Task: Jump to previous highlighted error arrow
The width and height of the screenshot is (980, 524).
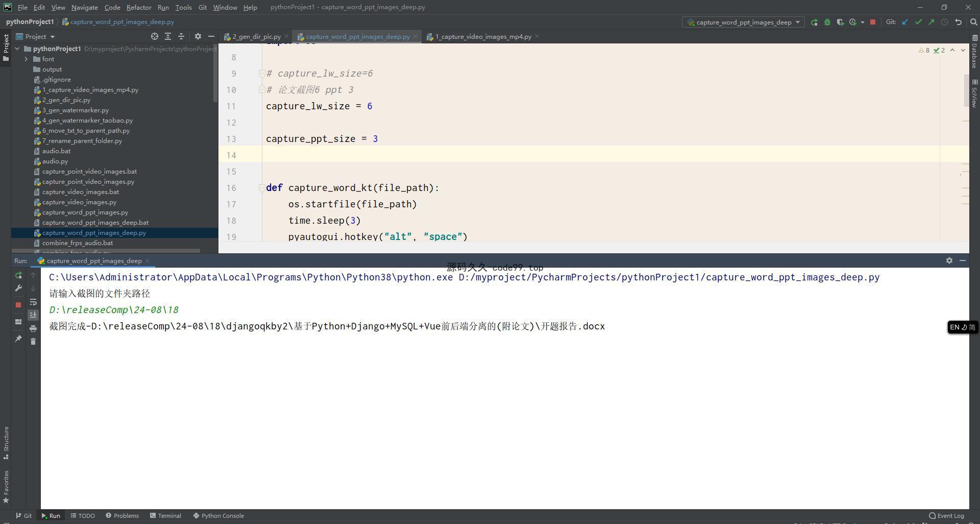Action: coord(952,50)
